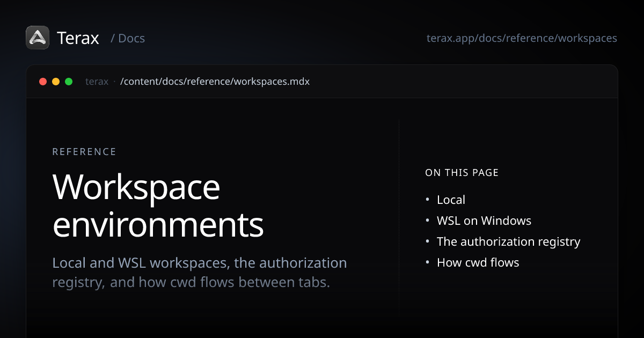Click the Terax logo icon

[x=38, y=38]
